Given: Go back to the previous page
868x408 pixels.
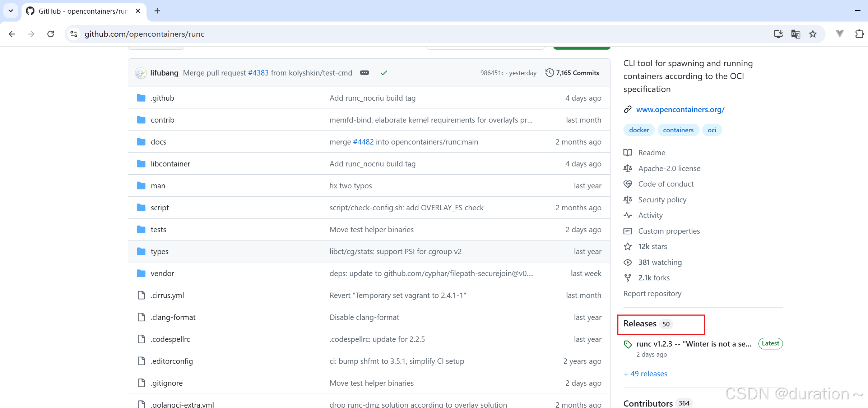Looking at the screenshot, I should click(12, 34).
